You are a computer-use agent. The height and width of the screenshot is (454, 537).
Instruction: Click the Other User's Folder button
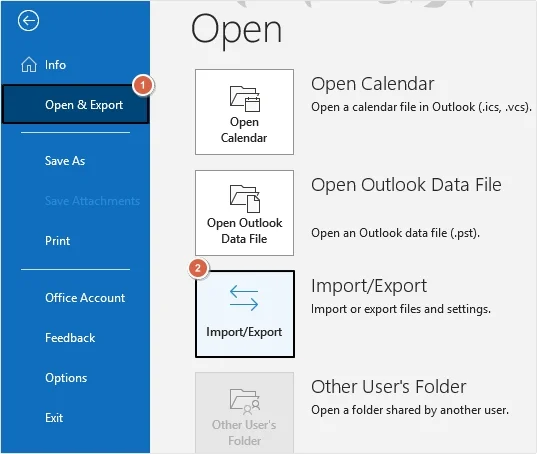click(x=244, y=413)
